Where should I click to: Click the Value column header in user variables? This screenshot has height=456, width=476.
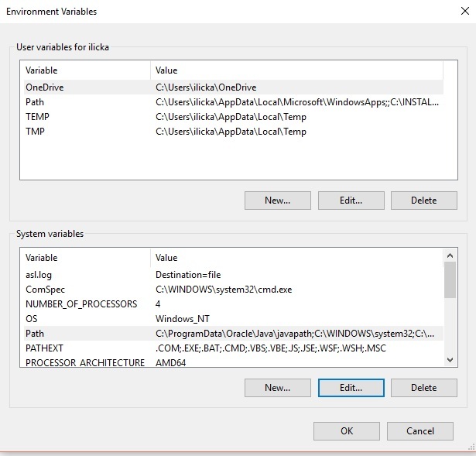(x=296, y=70)
